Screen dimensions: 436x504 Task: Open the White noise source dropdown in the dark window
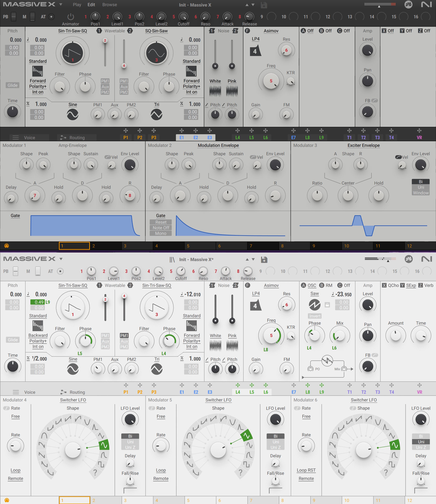point(215,81)
